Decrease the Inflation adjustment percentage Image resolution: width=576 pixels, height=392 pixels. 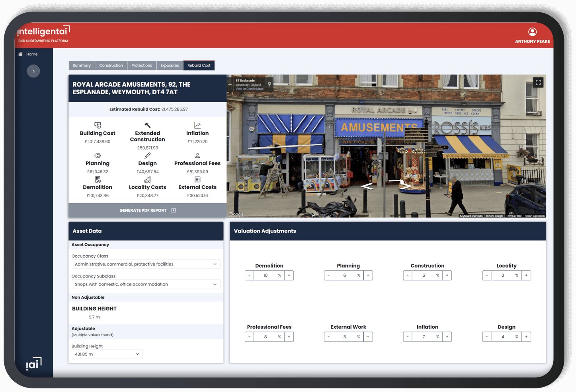point(408,337)
